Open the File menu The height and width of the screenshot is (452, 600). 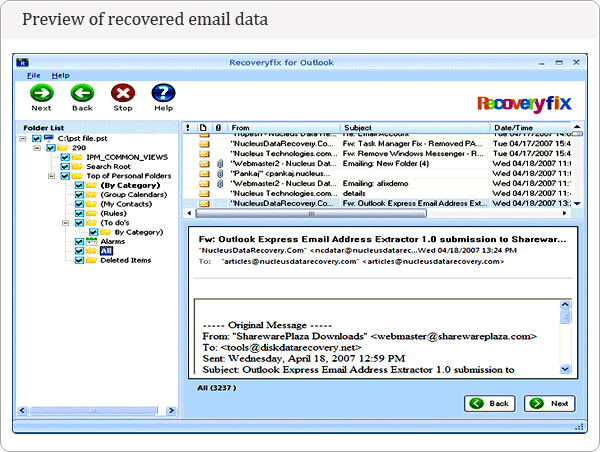33,75
